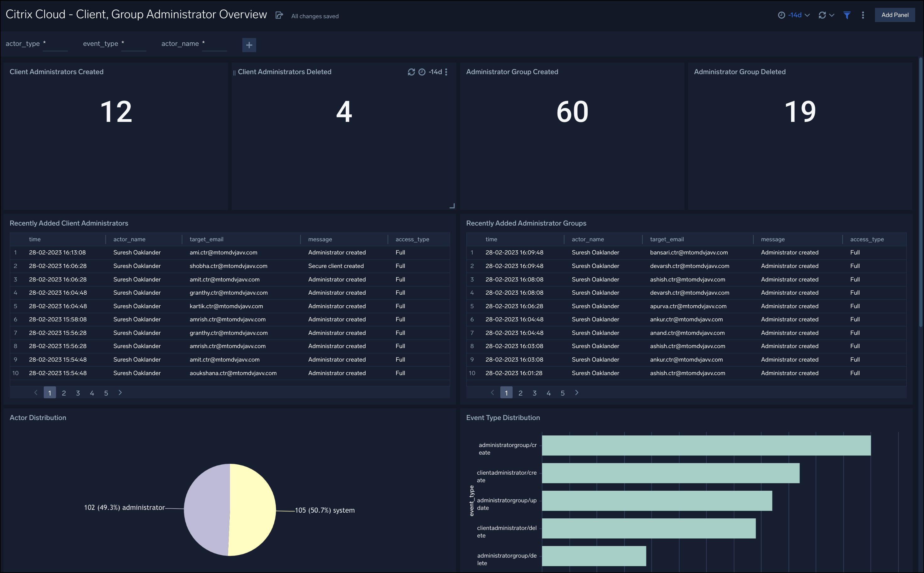Open the dashboard share/export icon

tap(279, 15)
